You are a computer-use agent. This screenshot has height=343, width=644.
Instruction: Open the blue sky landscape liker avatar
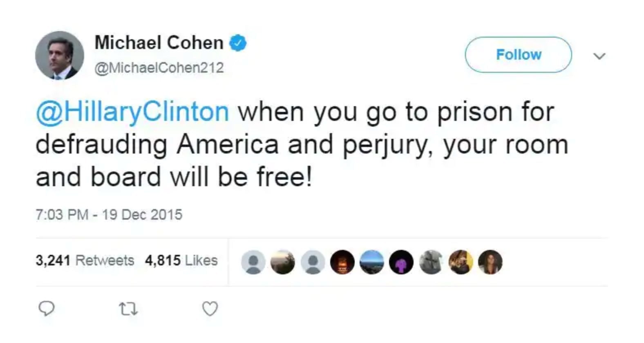tap(372, 262)
